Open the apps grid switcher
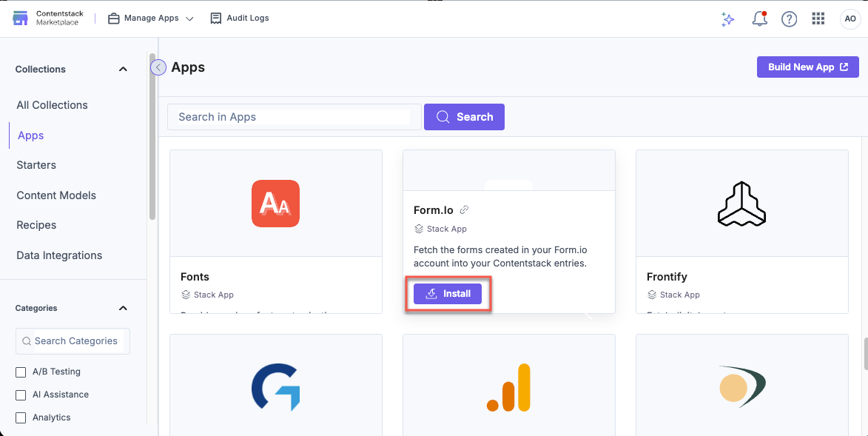The image size is (868, 436). [818, 19]
